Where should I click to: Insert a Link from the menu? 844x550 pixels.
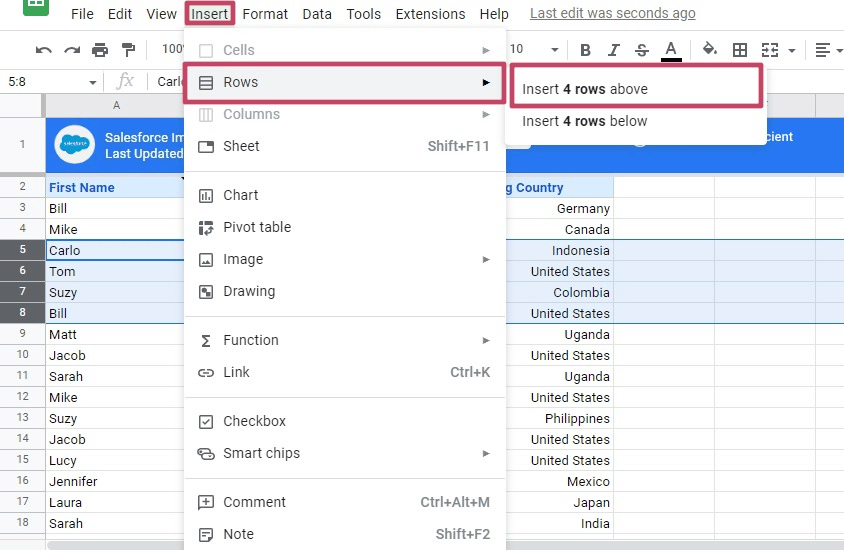[344, 372]
